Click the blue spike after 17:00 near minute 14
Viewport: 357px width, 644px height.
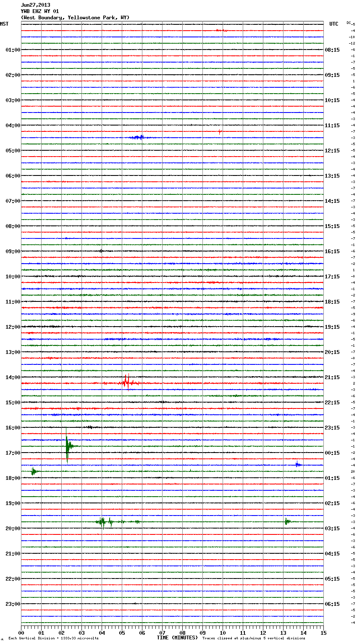297,464
